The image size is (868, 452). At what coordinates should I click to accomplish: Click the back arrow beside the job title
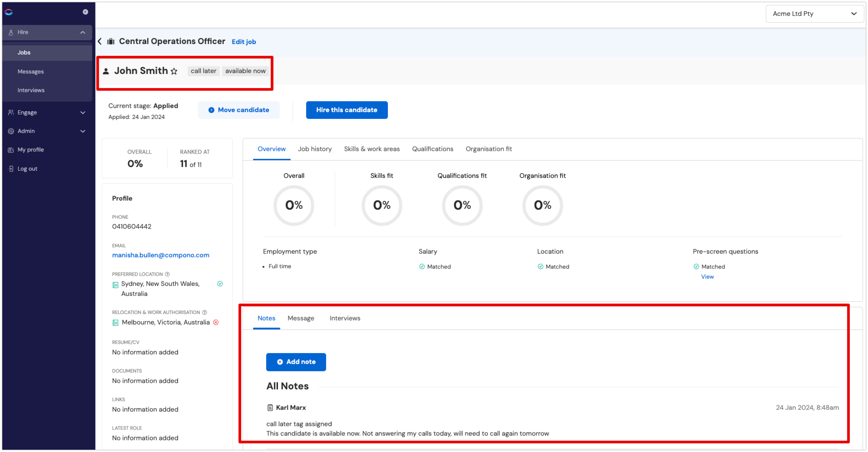tap(100, 41)
